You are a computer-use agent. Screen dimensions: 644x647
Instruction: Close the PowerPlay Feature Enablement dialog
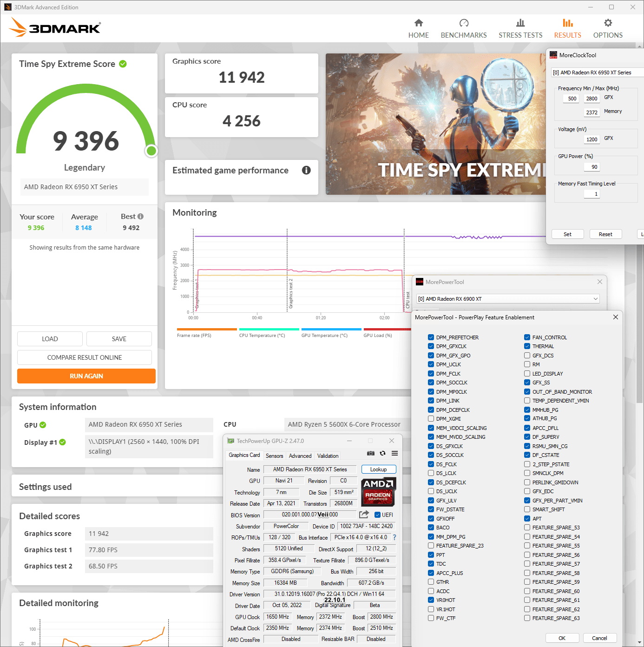[x=616, y=317]
